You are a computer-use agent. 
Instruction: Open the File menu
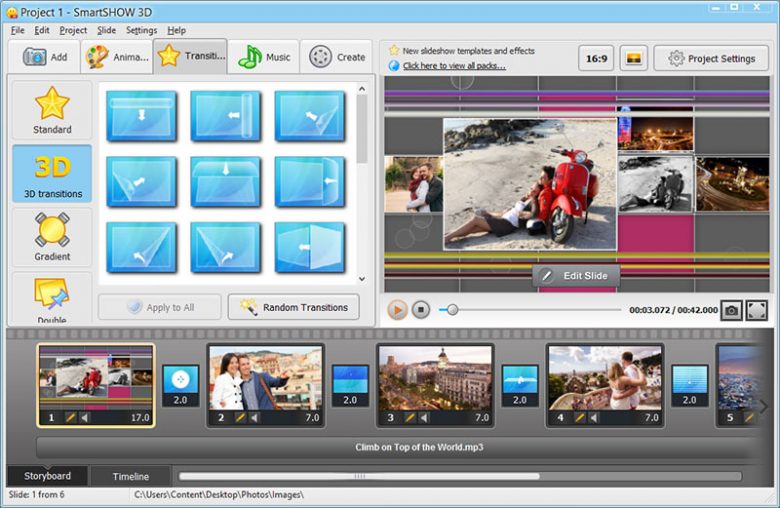[x=17, y=30]
